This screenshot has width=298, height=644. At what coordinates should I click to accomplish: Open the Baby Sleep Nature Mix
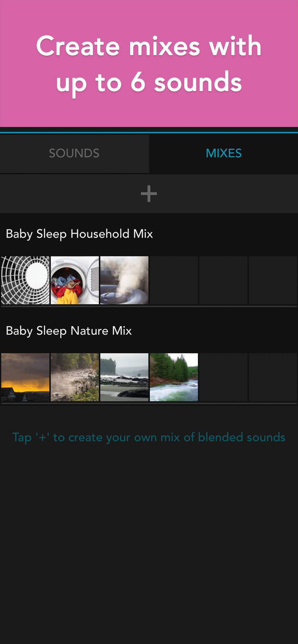69,331
